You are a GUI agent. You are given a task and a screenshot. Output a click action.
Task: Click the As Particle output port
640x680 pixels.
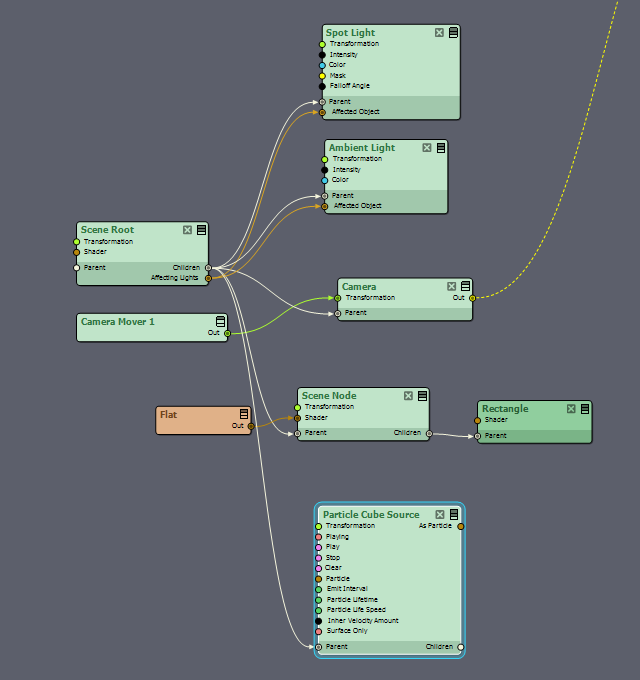tap(461, 526)
